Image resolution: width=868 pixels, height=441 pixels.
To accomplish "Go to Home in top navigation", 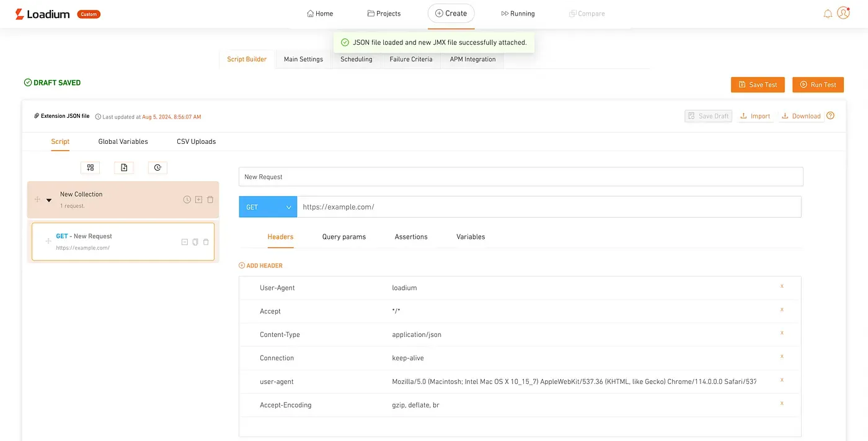I will [320, 14].
